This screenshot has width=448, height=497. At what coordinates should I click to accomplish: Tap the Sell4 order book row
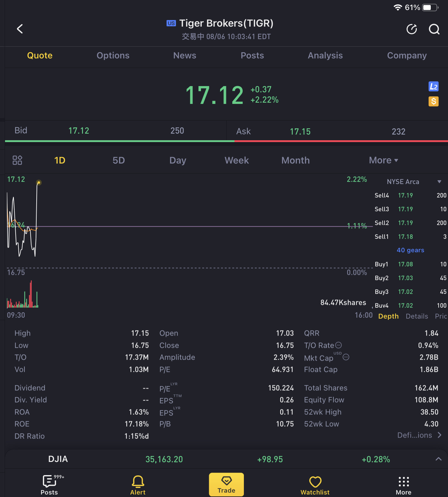click(x=410, y=195)
